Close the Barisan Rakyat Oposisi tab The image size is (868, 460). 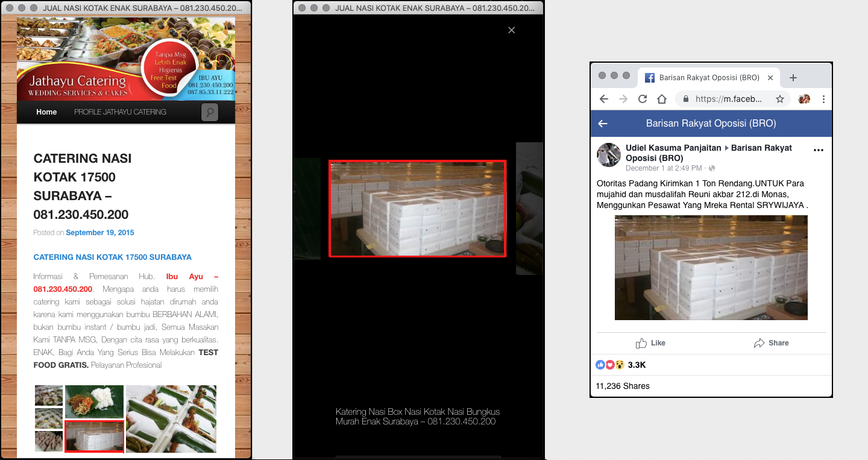click(x=770, y=78)
